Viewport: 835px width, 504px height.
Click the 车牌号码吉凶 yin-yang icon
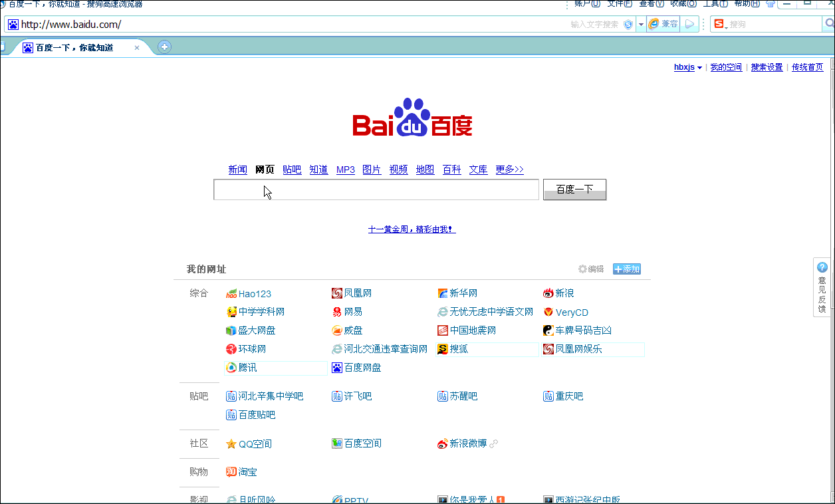pyautogui.click(x=548, y=330)
